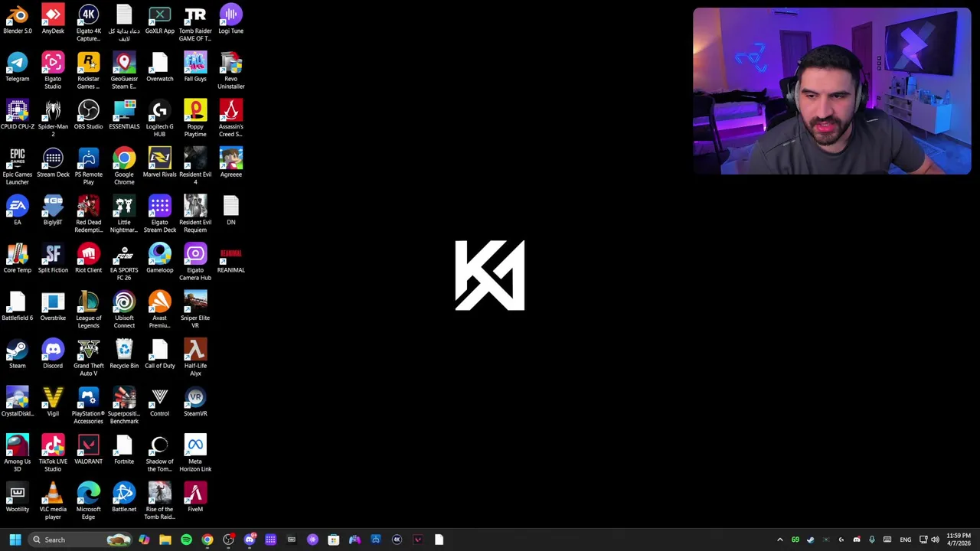Open the clock and date flyout

(959, 540)
